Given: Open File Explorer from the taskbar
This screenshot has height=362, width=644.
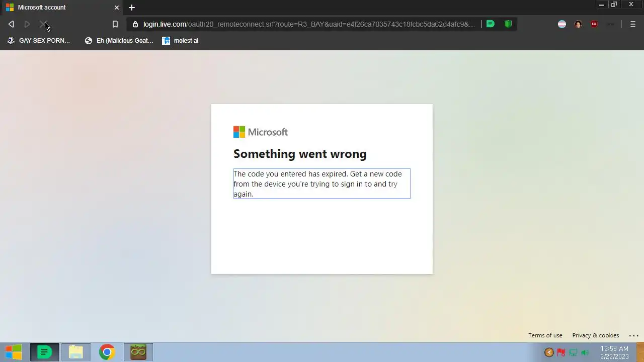Looking at the screenshot, I should [x=76, y=352].
